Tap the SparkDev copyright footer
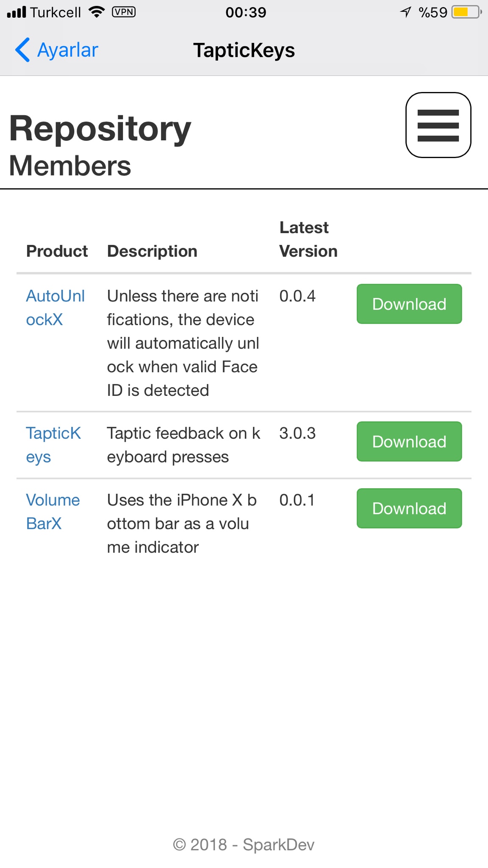 [244, 845]
